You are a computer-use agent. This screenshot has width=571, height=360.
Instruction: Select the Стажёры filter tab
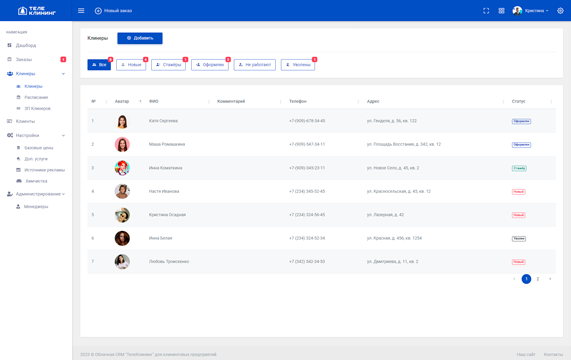pyautogui.click(x=169, y=65)
